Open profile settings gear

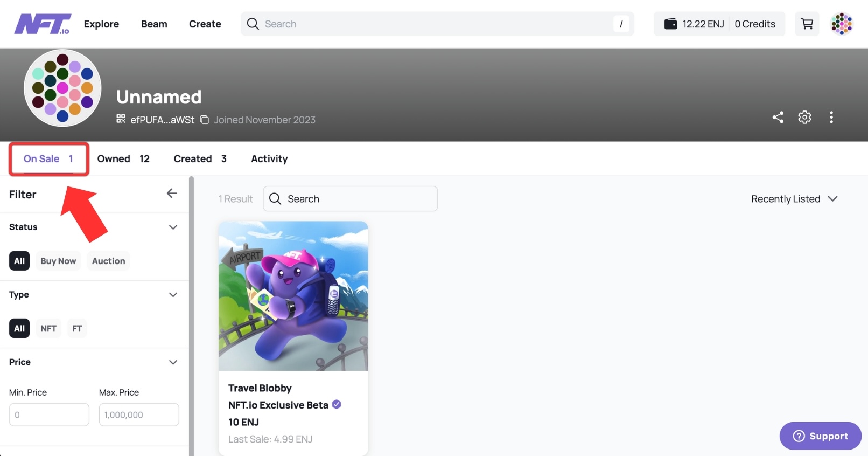click(804, 117)
